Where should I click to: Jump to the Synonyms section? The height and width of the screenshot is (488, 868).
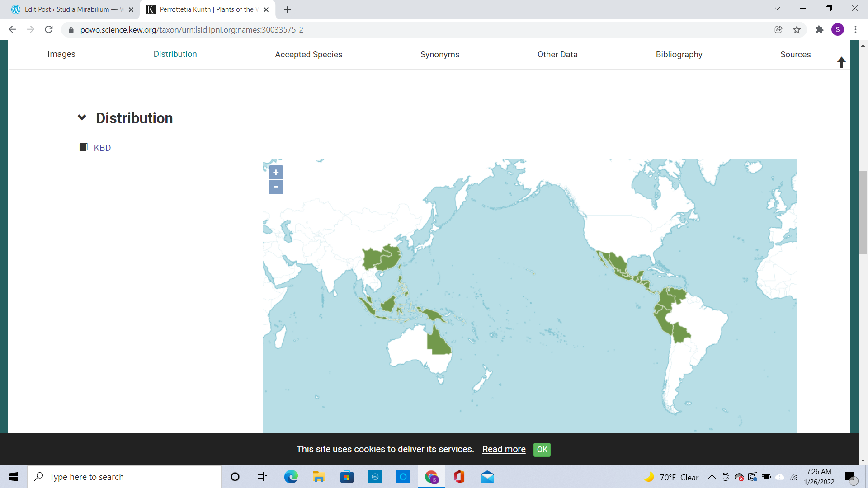[x=439, y=54]
